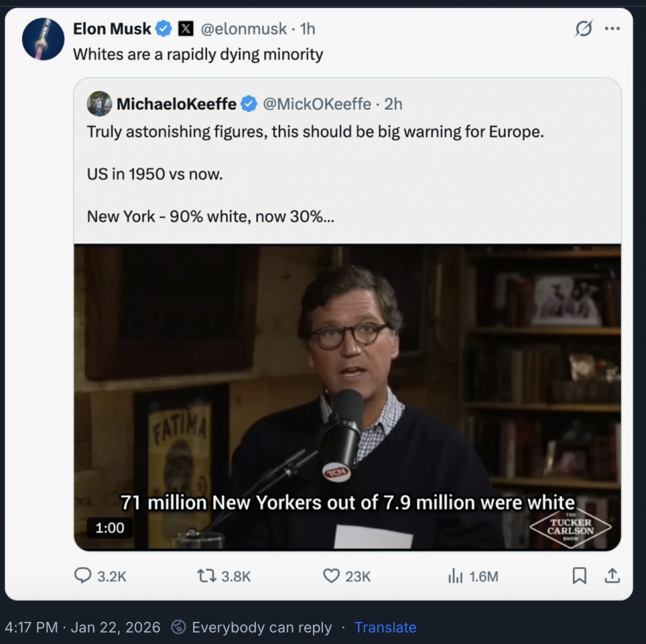Share the post via upload icon
This screenshot has height=644, width=646.
tap(611, 575)
